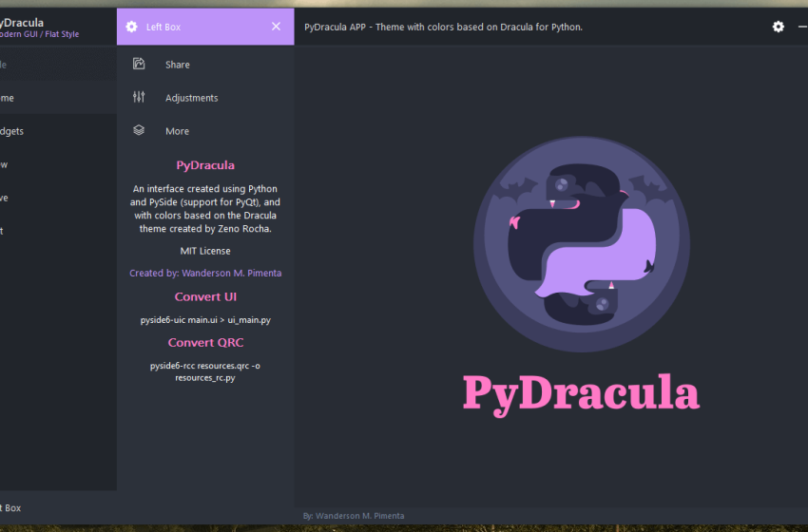Click the More layers icon
Image resolution: width=808 pixels, height=532 pixels.
pos(139,130)
